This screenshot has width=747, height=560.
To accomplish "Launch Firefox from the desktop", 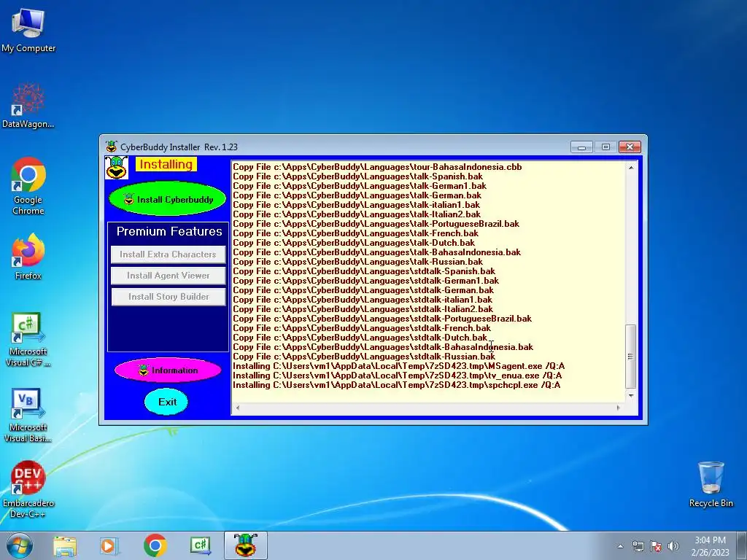I will tap(28, 256).
